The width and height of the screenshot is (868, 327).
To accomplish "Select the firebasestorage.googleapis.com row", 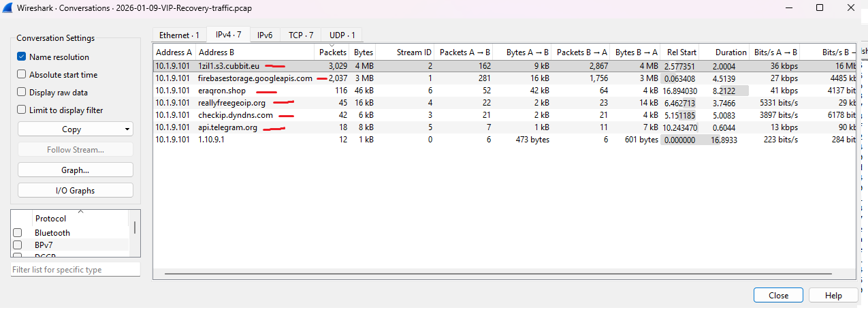I will pyautogui.click(x=504, y=78).
